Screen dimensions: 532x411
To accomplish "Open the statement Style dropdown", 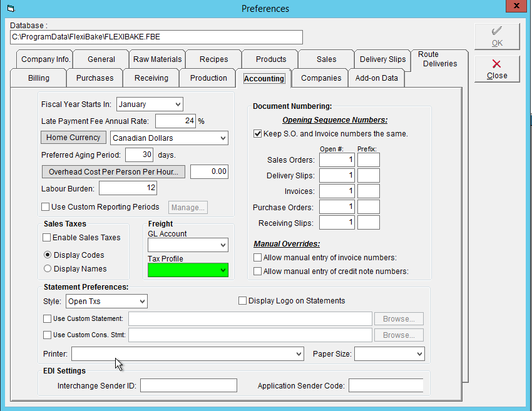I will coord(106,301).
